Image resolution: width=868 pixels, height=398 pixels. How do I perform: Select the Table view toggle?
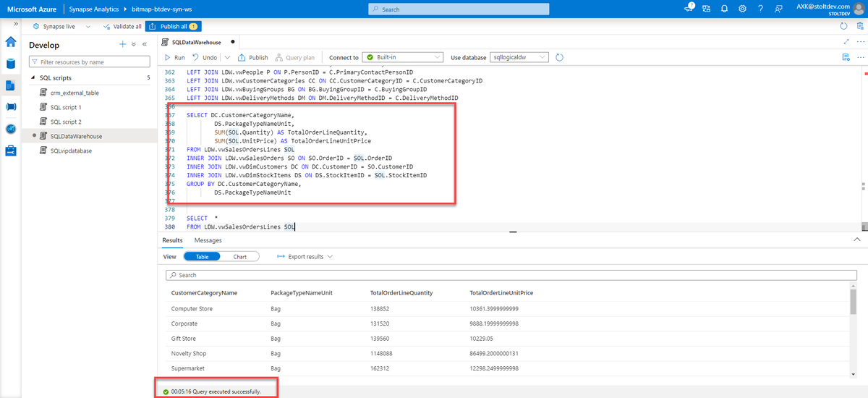(x=203, y=256)
